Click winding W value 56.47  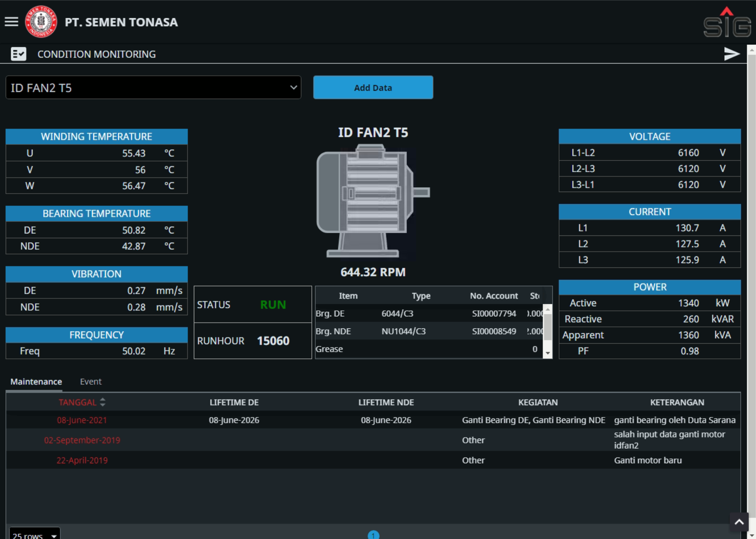(134, 186)
